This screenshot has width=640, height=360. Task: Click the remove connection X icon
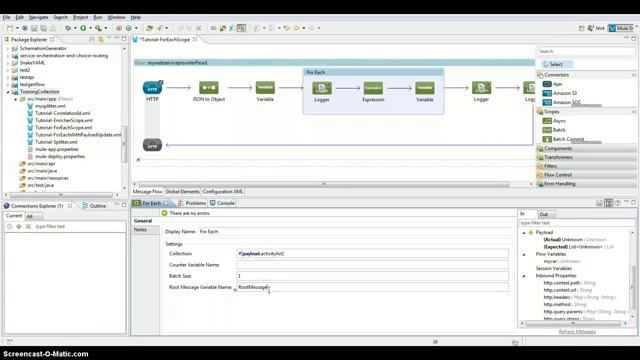coord(28,226)
